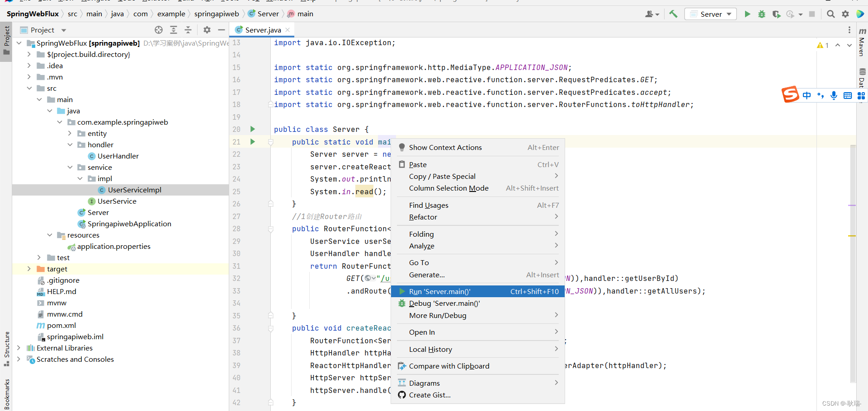Viewport: 868px width, 411px height.
Task: Choose Show Context Actions in context menu
Action: pyautogui.click(x=478, y=147)
